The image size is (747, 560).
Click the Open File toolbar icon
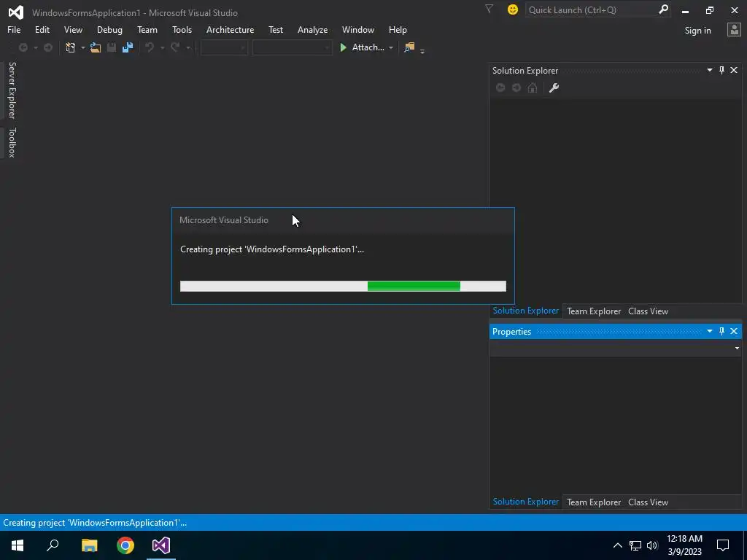click(x=96, y=47)
